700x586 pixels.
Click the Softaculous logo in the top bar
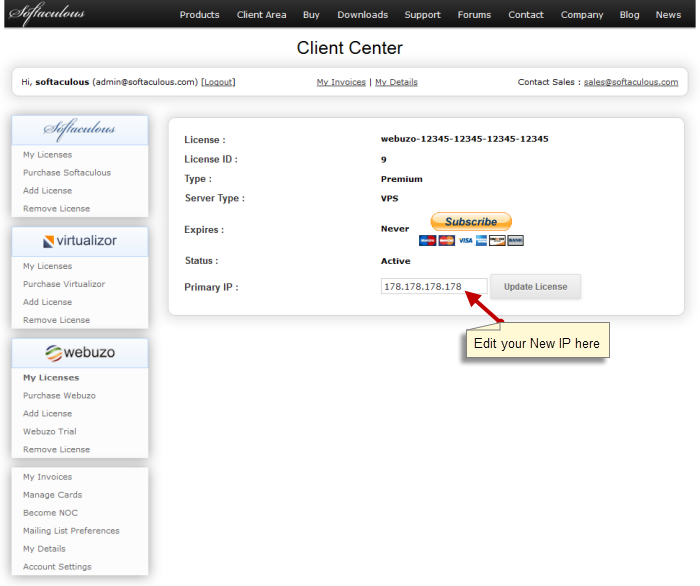(46, 13)
